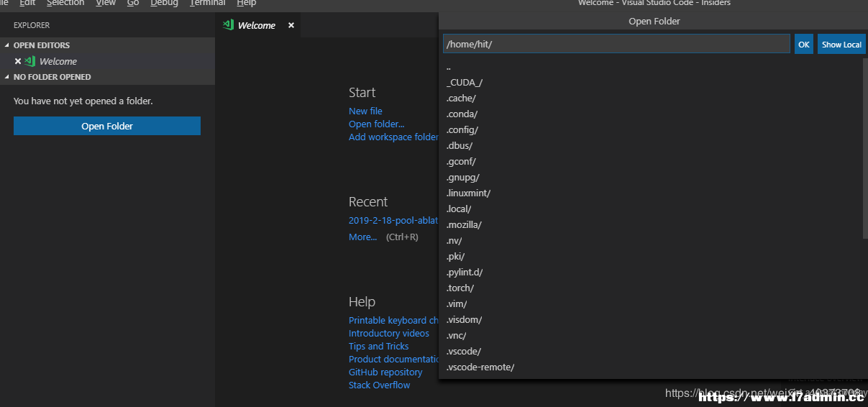Open the Help menu
This screenshot has width=868, height=407.
[x=247, y=3]
